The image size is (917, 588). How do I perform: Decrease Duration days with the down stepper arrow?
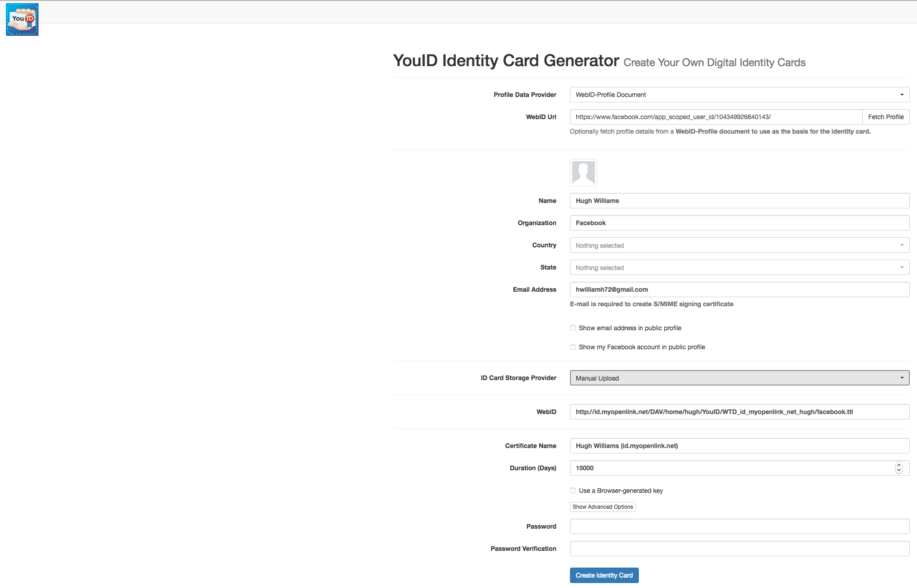click(898, 471)
